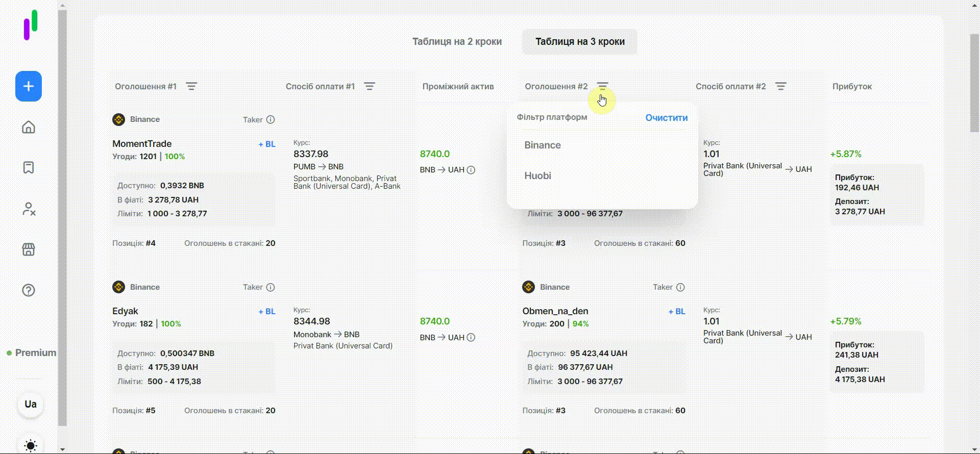Open the home icon in sidebar
The width and height of the screenshot is (980, 454).
click(29, 127)
